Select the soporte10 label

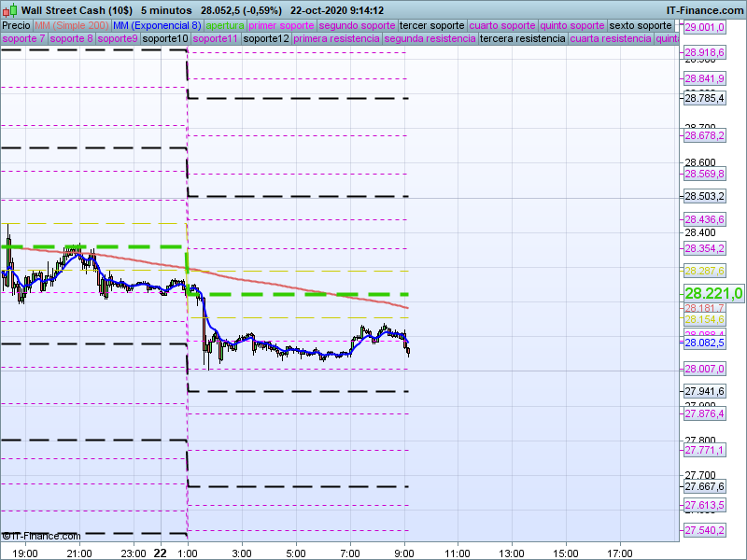(x=165, y=38)
